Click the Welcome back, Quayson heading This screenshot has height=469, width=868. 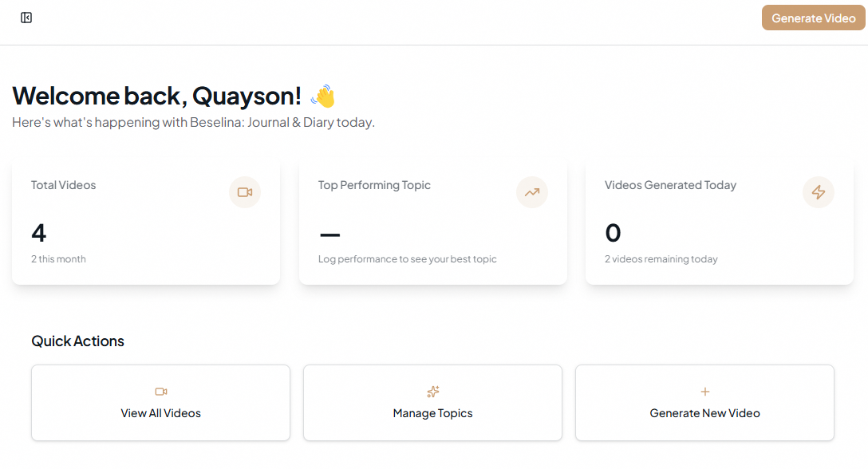click(x=156, y=96)
